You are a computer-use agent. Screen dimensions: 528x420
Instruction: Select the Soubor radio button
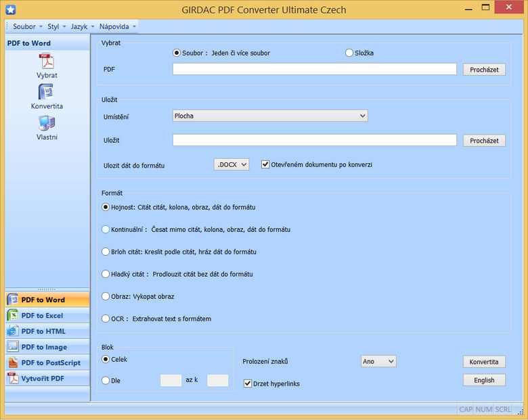pos(177,53)
